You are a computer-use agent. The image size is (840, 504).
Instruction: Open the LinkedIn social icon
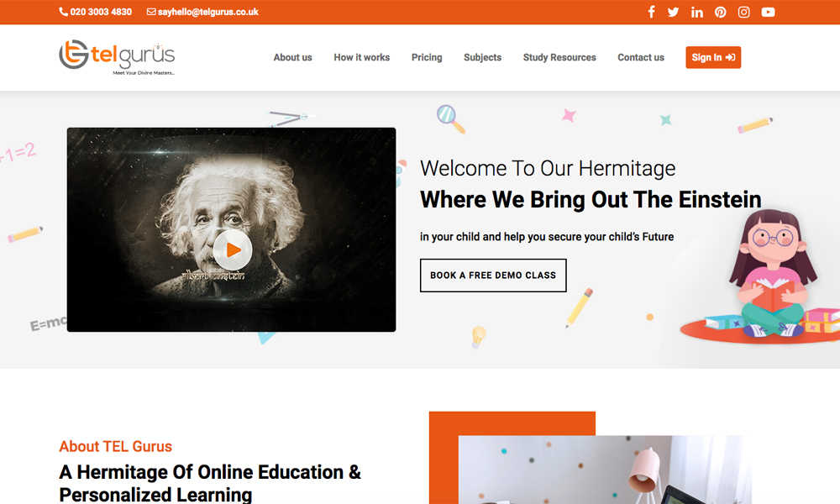tap(696, 12)
